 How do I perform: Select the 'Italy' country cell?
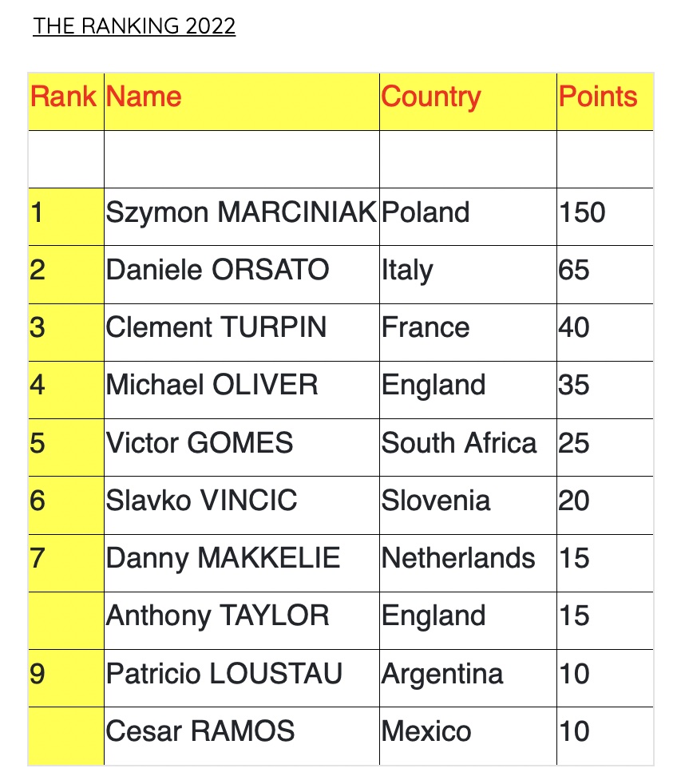407,271
